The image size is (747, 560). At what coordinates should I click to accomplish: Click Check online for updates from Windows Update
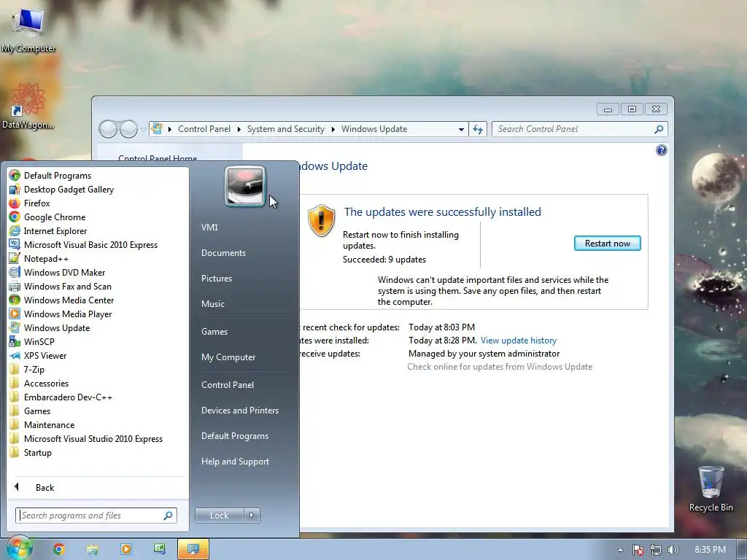tap(500, 367)
